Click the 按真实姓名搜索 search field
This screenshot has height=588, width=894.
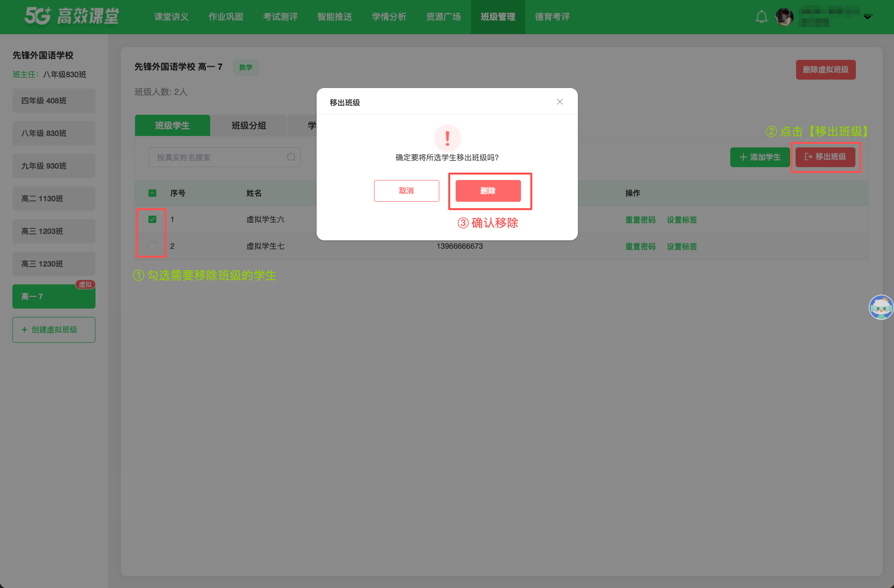(224, 157)
